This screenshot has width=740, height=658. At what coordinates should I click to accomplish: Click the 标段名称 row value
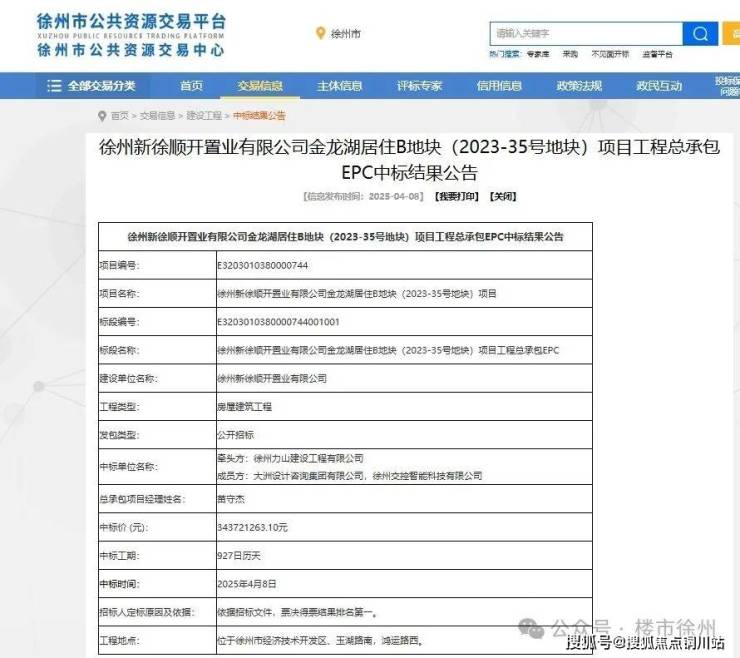tap(388, 350)
